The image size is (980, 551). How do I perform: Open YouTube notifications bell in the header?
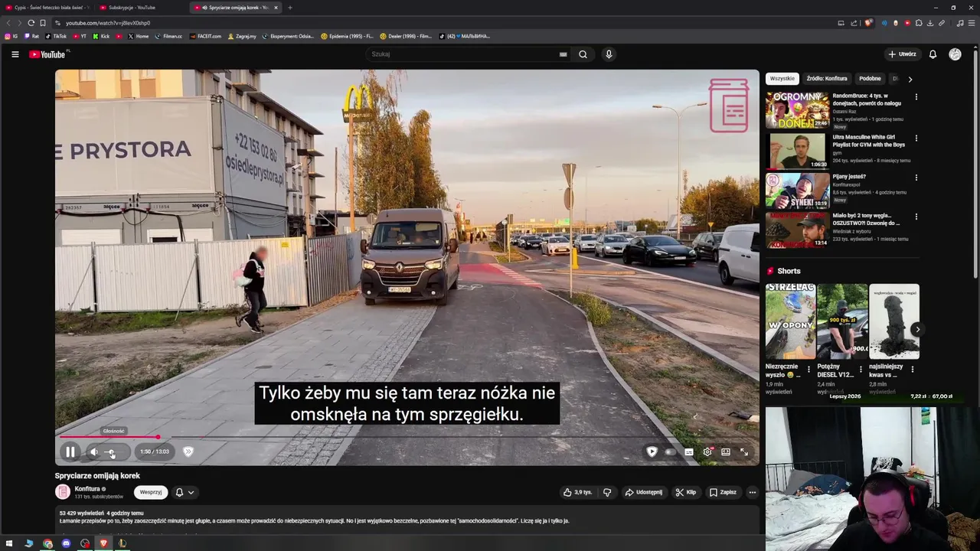[x=933, y=54]
